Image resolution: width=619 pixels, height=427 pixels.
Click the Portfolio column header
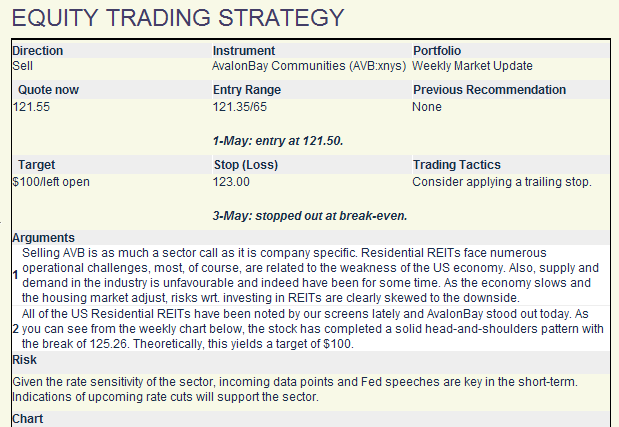click(x=439, y=51)
